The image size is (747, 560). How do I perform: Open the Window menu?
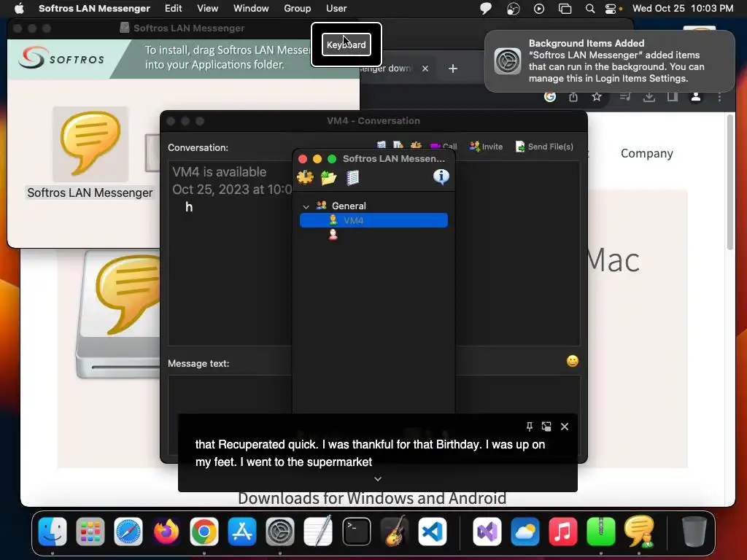coord(251,8)
